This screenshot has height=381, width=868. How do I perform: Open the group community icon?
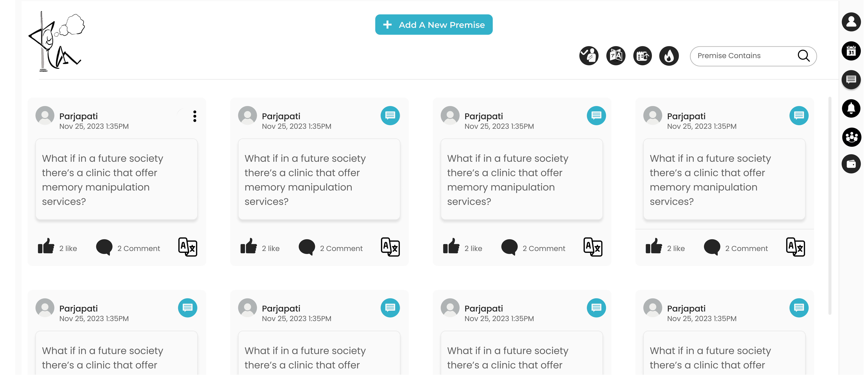point(851,137)
